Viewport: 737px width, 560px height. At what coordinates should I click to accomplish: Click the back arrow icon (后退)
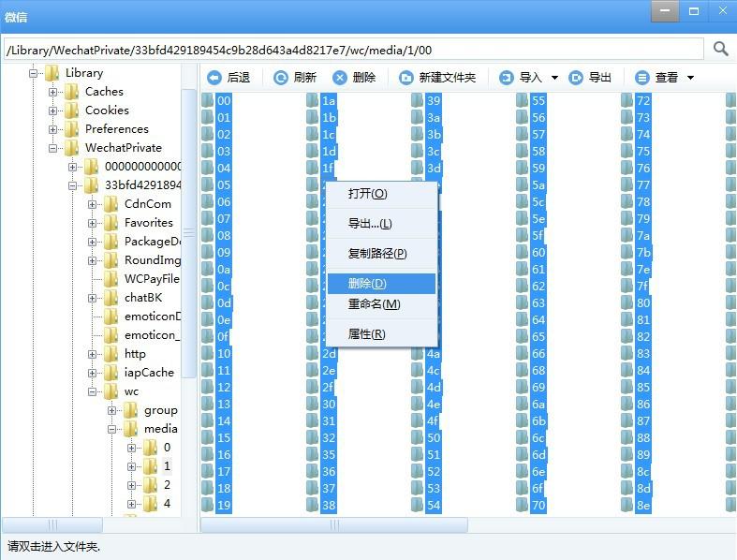214,78
